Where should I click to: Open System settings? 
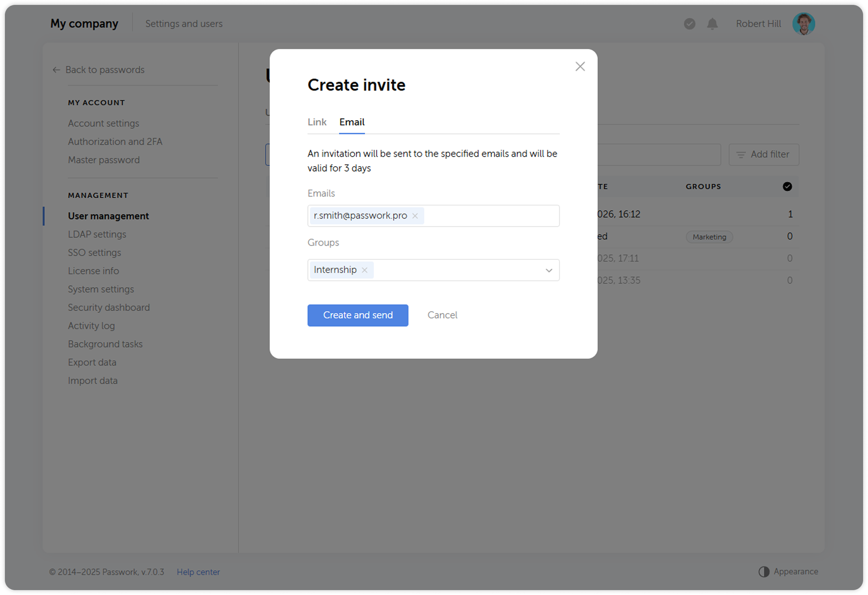coord(101,289)
